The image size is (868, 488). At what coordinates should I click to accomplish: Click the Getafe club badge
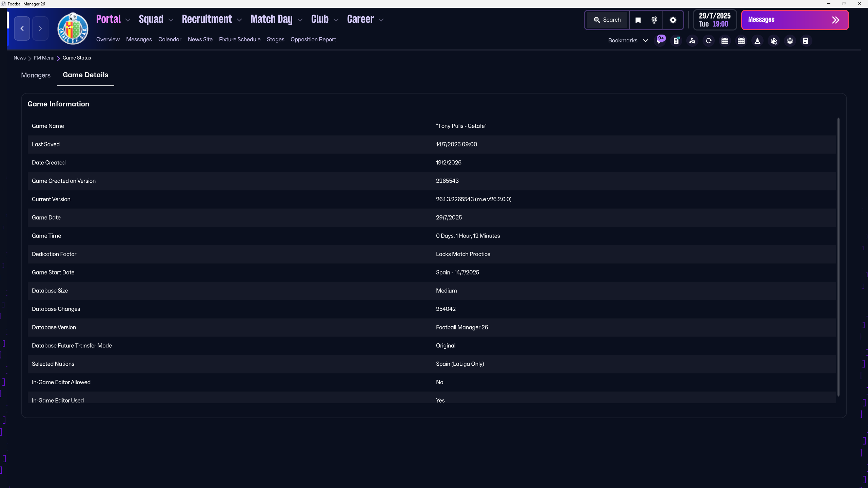[73, 28]
